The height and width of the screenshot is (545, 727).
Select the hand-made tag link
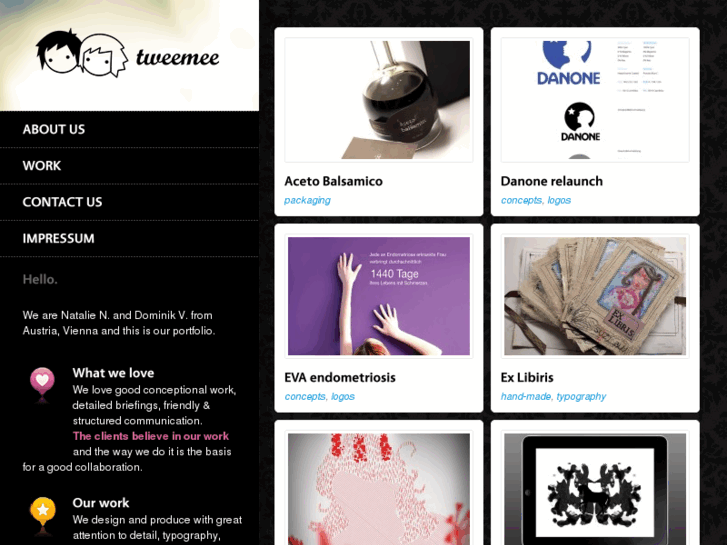(526, 397)
